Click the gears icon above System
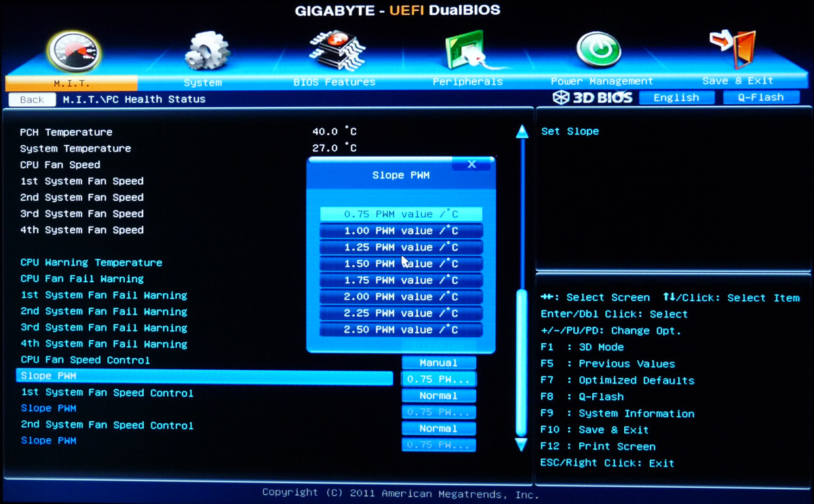The image size is (814, 504). click(x=208, y=51)
